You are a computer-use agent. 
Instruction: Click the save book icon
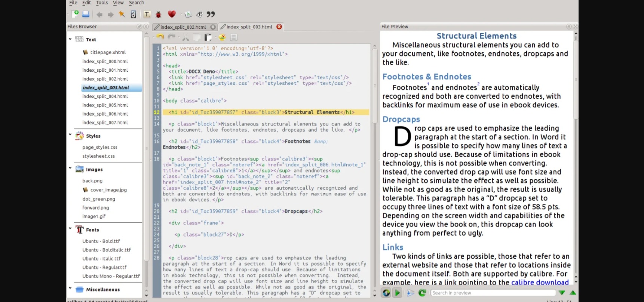[86, 14]
